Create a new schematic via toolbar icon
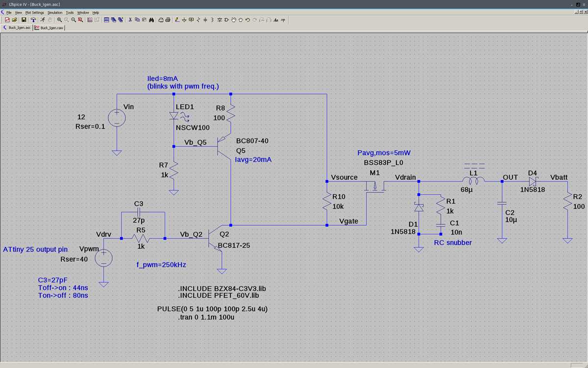The height and width of the screenshot is (368, 588). click(7, 20)
